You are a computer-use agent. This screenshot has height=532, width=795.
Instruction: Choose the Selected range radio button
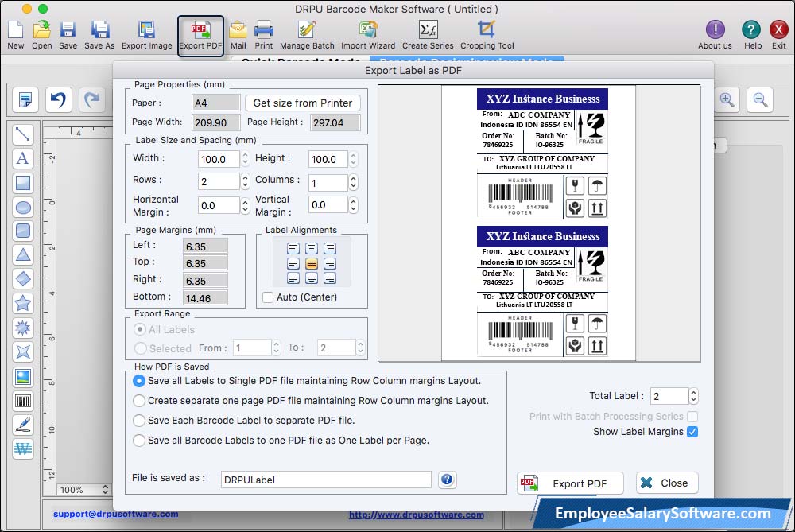click(140, 348)
